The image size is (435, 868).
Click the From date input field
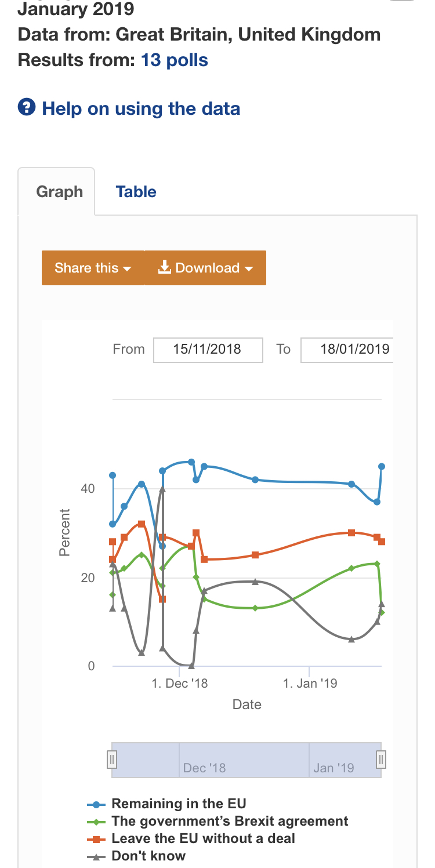pos(208,350)
